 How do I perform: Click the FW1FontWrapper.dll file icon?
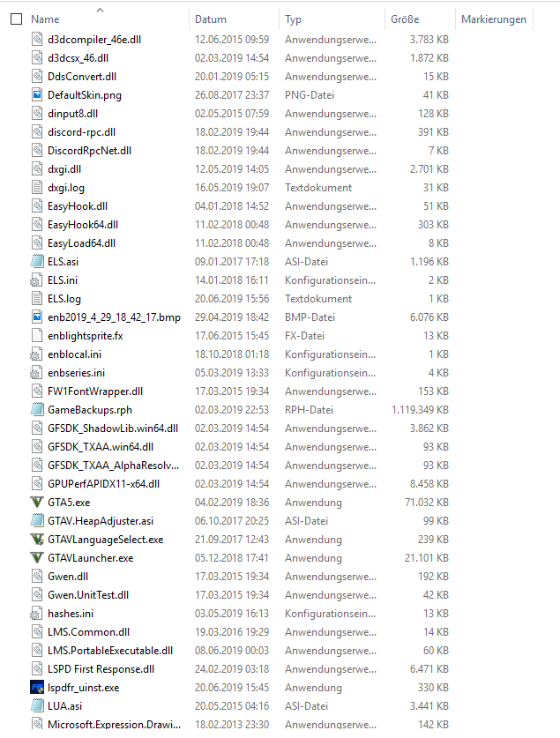point(37,391)
